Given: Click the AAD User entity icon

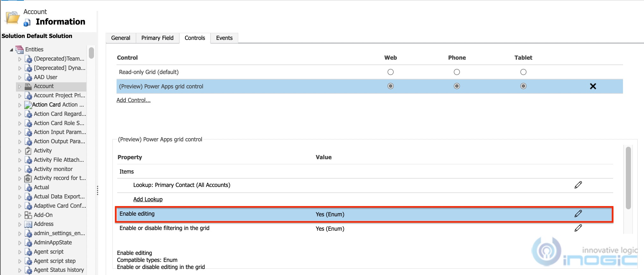Looking at the screenshot, I should point(28,77).
